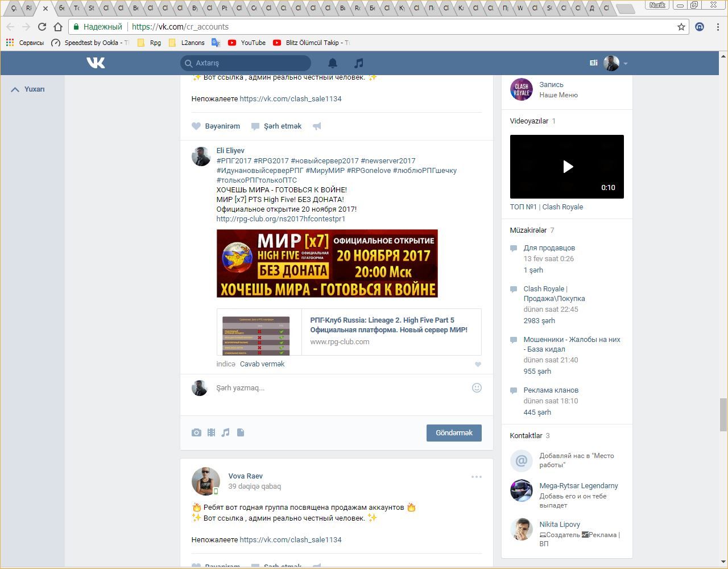Image resolution: width=728 pixels, height=569 pixels.
Task: Attach audio using music note in comment form
Action: (226, 432)
